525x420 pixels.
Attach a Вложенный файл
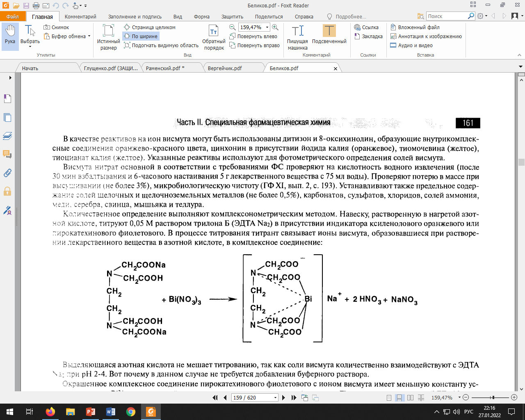click(415, 27)
